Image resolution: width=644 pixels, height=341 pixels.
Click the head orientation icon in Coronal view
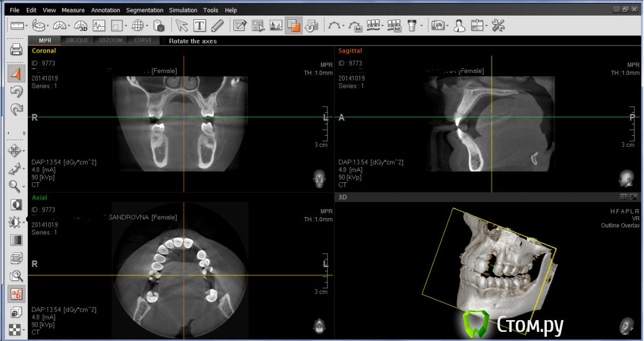319,179
